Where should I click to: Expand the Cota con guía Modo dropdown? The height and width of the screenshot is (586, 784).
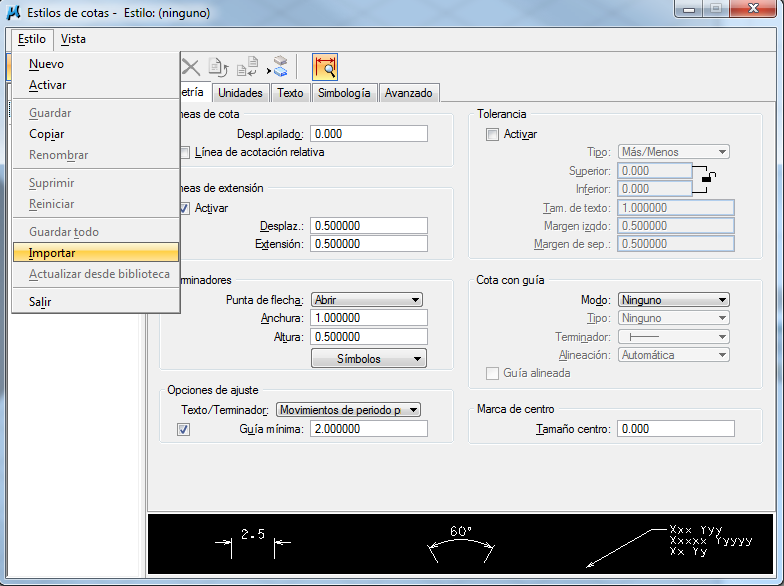click(673, 299)
